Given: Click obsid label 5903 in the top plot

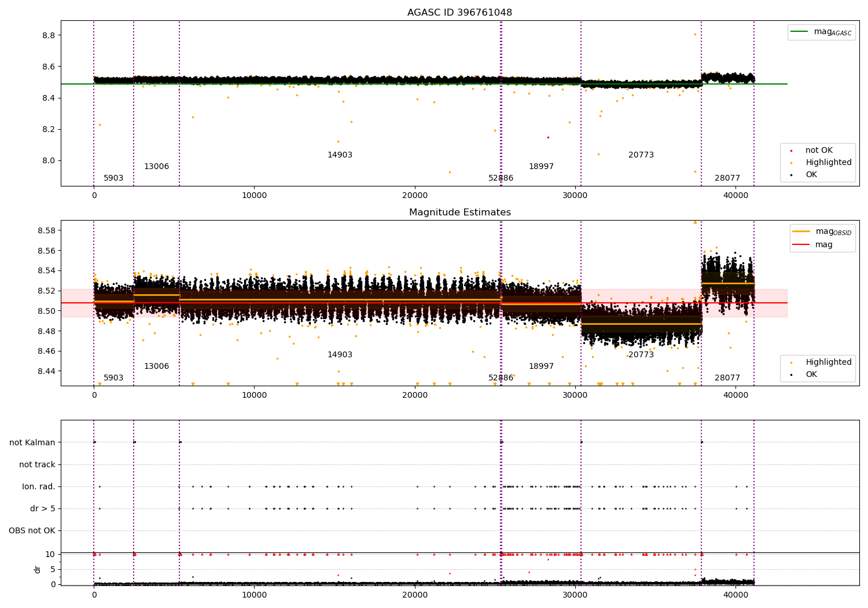Looking at the screenshot, I should [113, 178].
